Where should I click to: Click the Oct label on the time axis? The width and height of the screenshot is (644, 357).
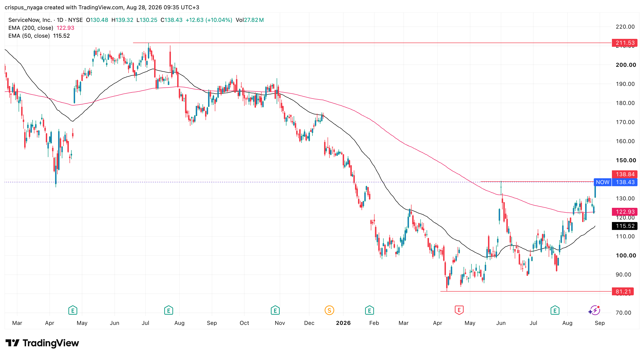click(x=244, y=323)
